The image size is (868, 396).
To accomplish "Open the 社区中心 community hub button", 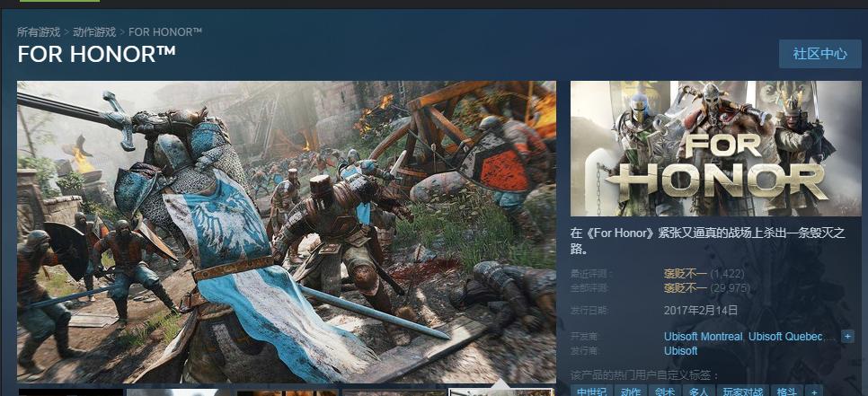I will click(x=819, y=54).
